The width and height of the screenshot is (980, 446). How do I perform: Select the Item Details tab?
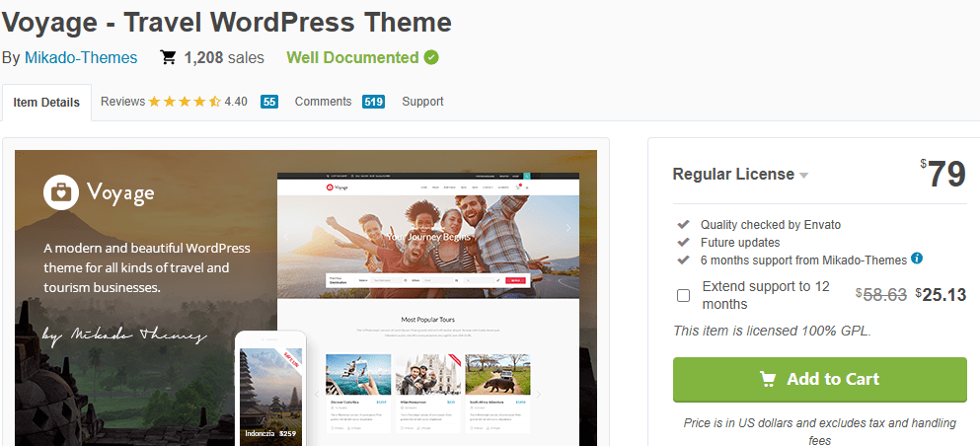point(46,103)
